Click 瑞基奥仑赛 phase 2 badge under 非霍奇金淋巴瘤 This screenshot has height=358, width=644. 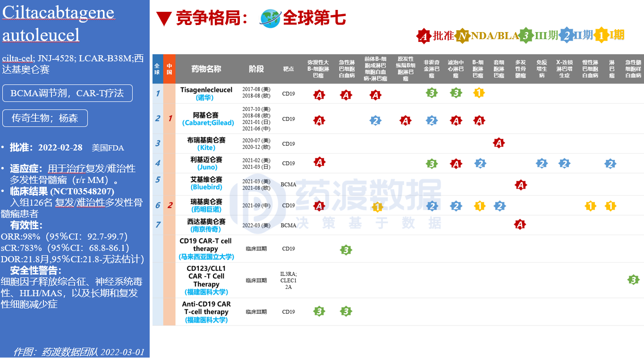pyautogui.click(x=432, y=206)
